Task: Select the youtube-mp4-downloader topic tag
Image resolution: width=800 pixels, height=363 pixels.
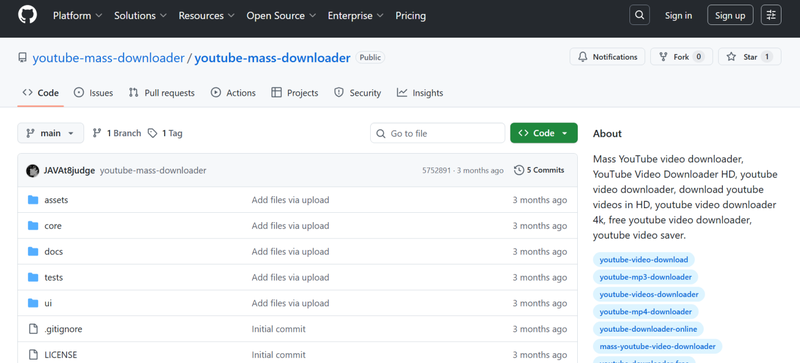Action: coord(645,312)
